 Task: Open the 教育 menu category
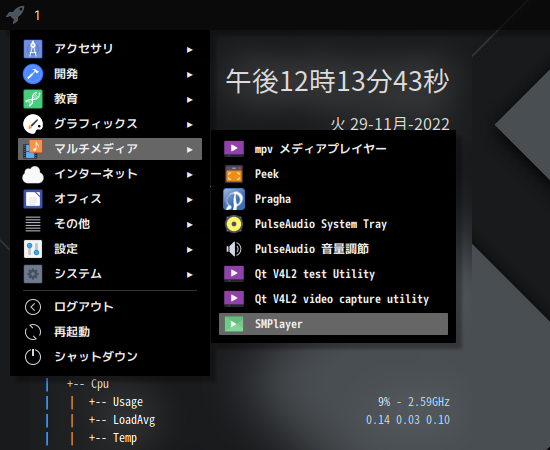coord(110,99)
